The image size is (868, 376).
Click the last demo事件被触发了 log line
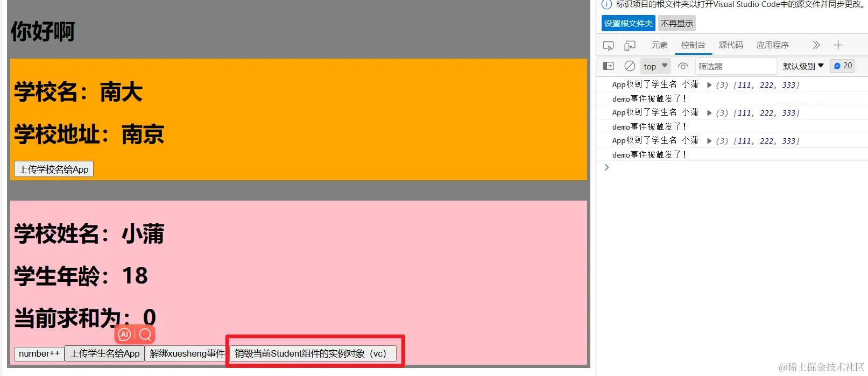click(650, 155)
